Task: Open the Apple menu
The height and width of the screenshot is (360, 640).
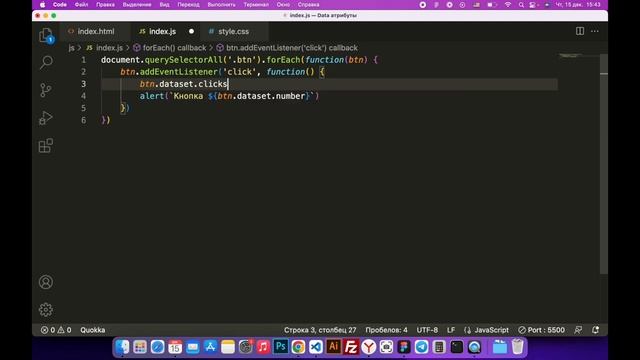Action: (42, 4)
